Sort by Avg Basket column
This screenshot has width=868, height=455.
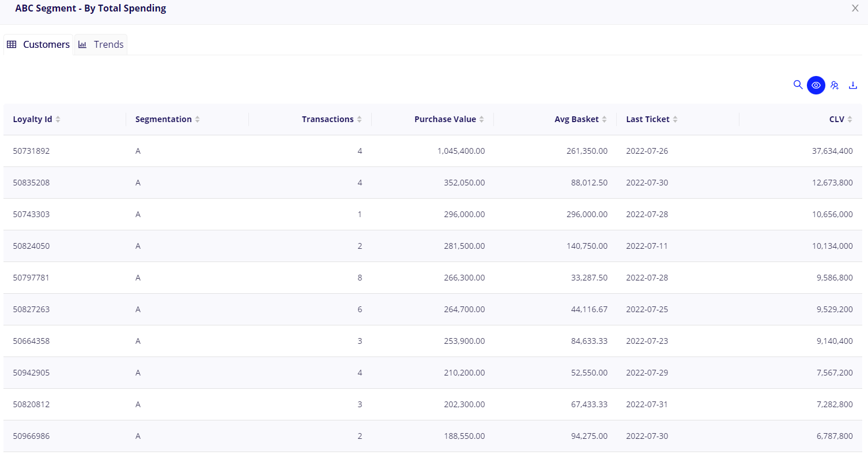pos(580,119)
